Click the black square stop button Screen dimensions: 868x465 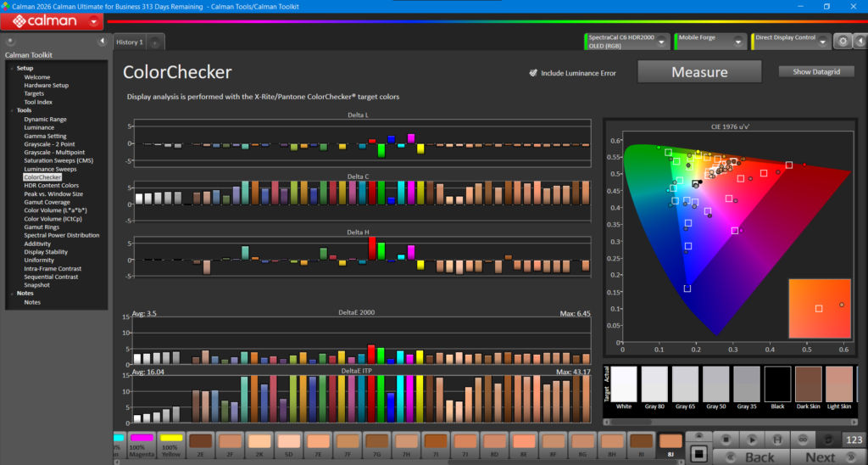point(698,454)
